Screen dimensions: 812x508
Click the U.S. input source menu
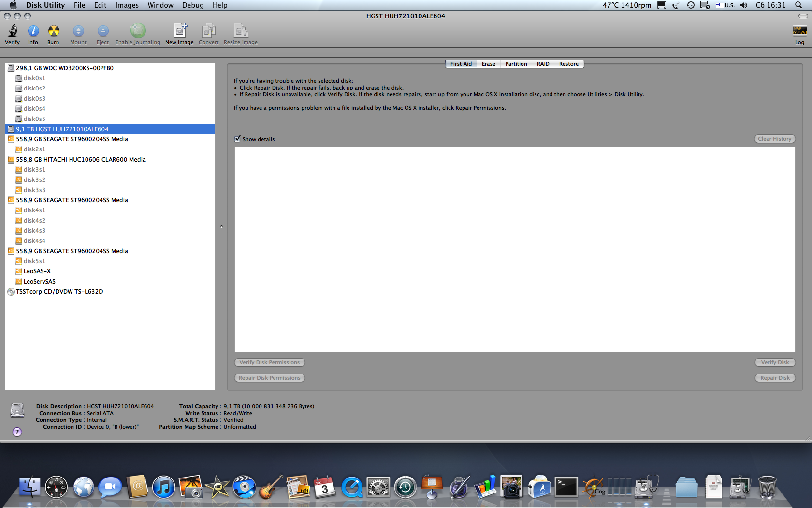(x=725, y=5)
